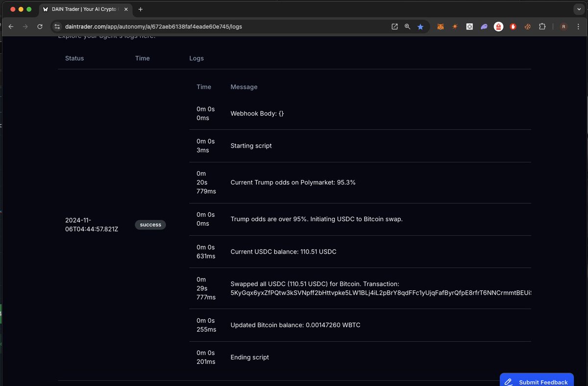
Task: Click the '0m 0s 201ms' time cell
Action: point(206,357)
